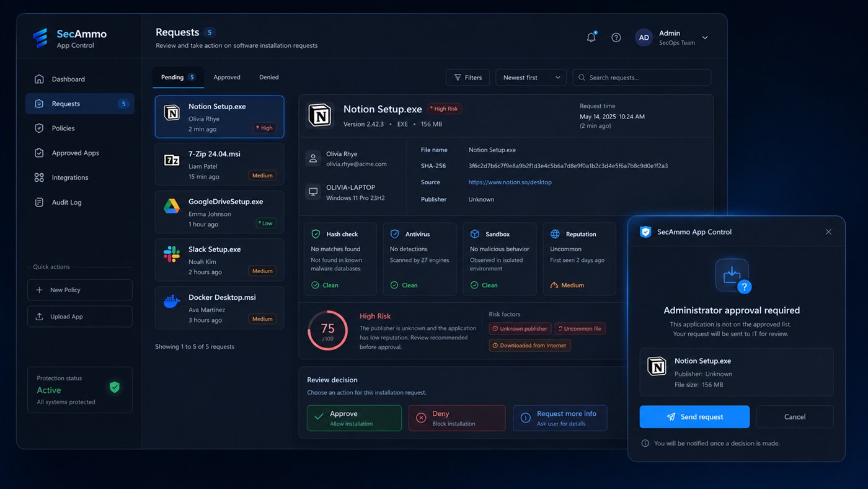Click the Olivia Rhye user icon
The height and width of the screenshot is (489, 868).
click(x=313, y=158)
